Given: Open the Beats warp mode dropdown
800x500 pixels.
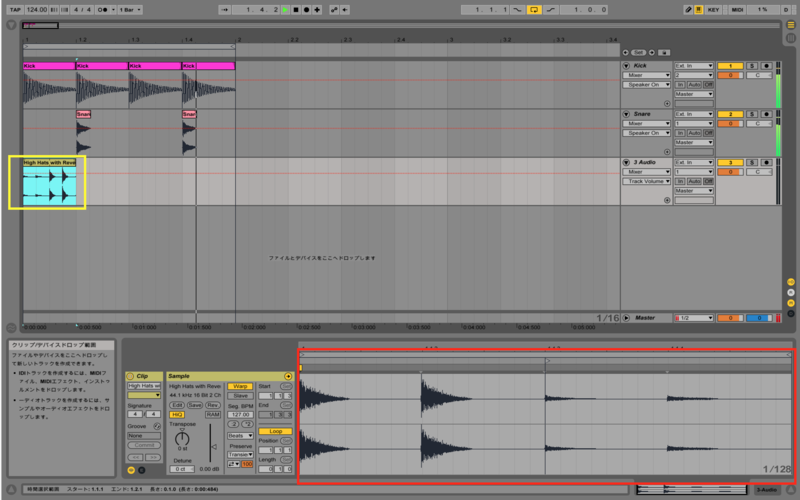Looking at the screenshot, I should pyautogui.click(x=240, y=436).
